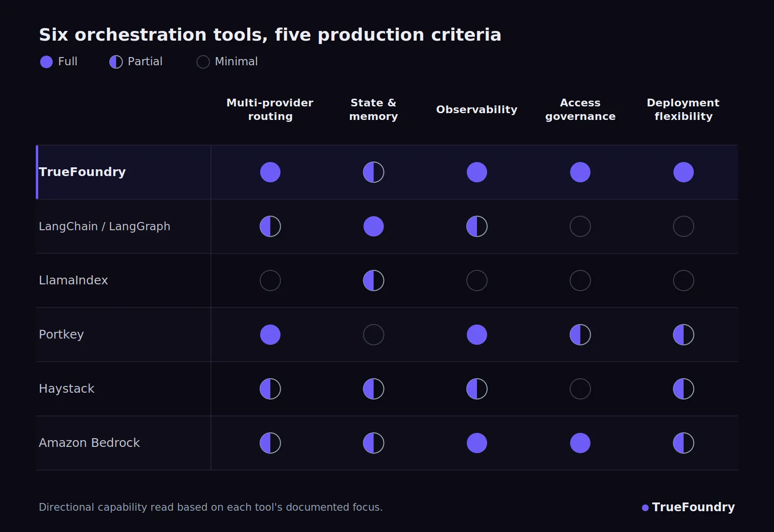Click LlamaIndex's Deployment flexibility minimal circle

[684, 281]
